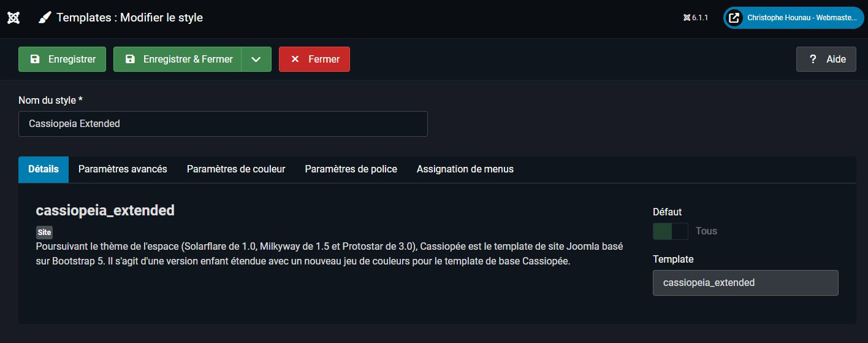The image size is (868, 343).
Task: Click the Site badge label
Action: coord(44,233)
